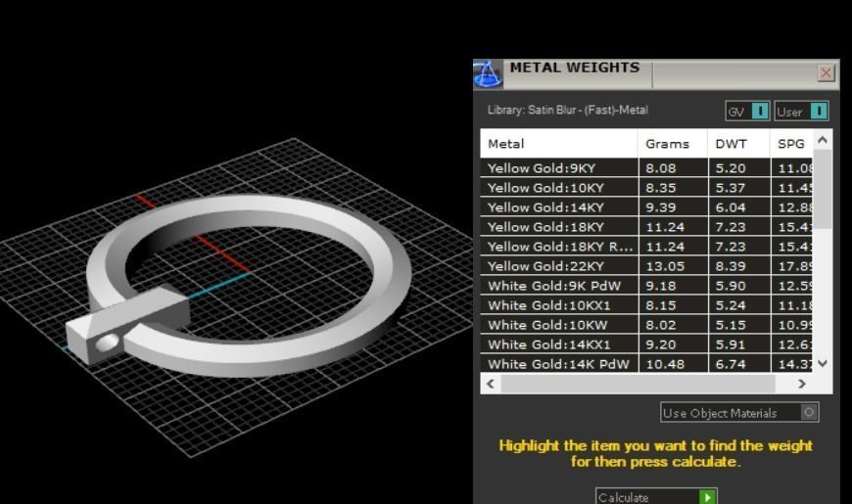
Task: Select the White Gold:9K PdW row
Action: coord(646,286)
